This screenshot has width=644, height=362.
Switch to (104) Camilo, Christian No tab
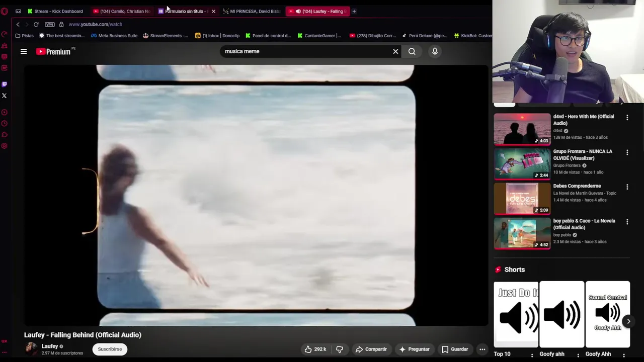pyautogui.click(x=121, y=11)
